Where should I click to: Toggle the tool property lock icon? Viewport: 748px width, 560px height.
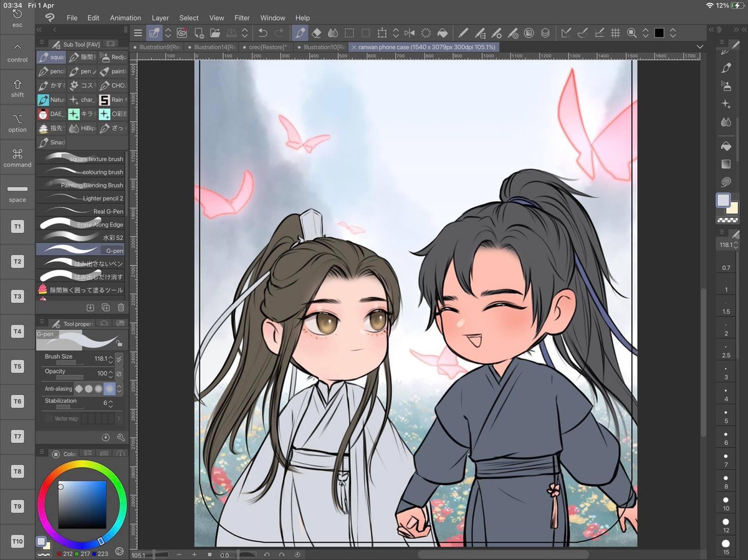[118, 342]
